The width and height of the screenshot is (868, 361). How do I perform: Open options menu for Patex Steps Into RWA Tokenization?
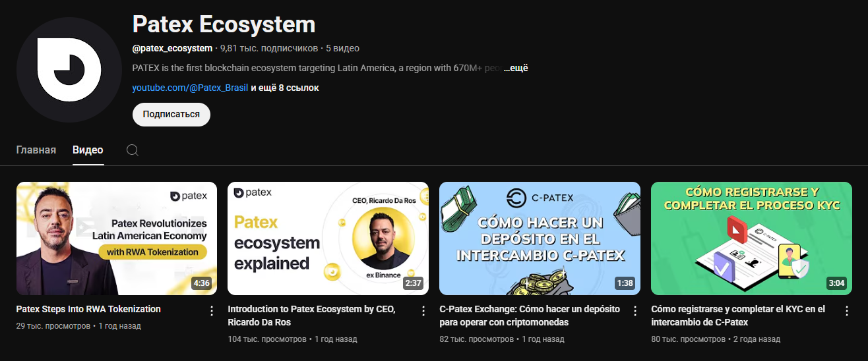(212, 310)
